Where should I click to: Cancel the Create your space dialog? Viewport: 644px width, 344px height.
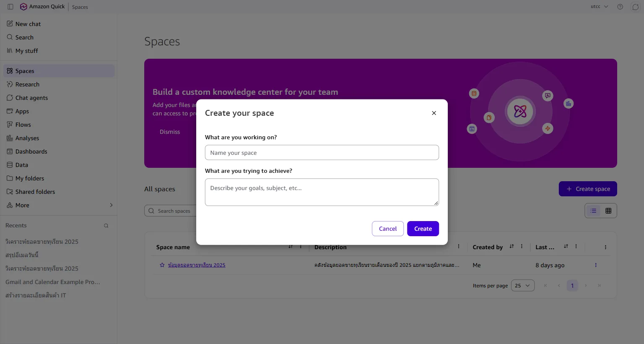tap(388, 229)
